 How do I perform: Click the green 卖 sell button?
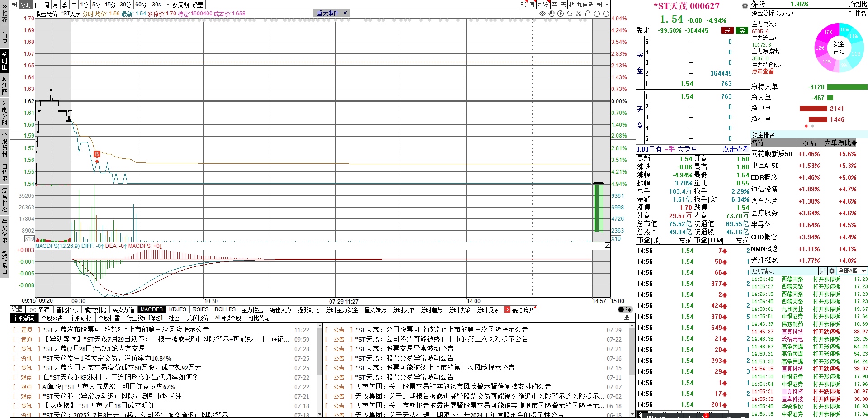tap(742, 30)
